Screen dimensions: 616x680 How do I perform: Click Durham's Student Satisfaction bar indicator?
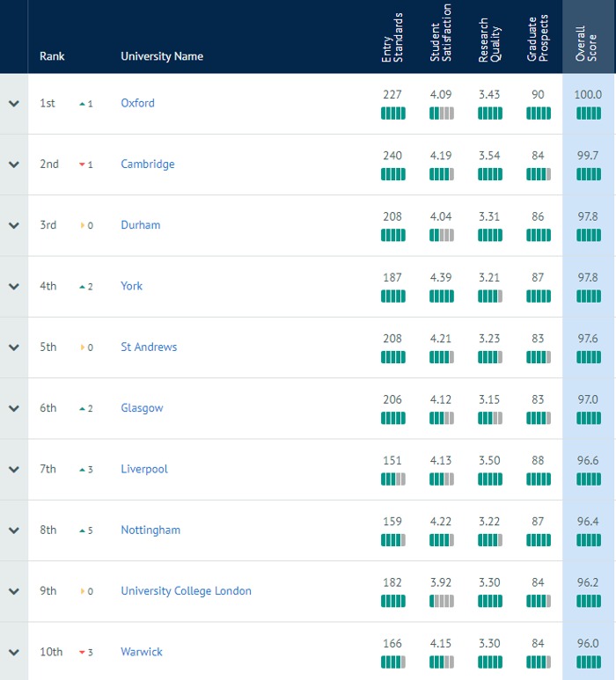442,236
